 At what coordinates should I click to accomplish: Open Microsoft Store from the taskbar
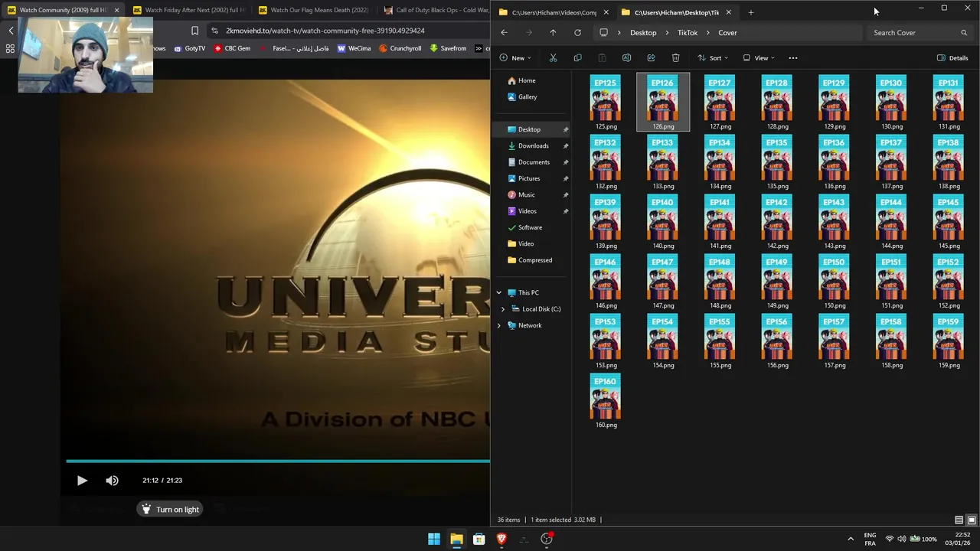tap(479, 539)
